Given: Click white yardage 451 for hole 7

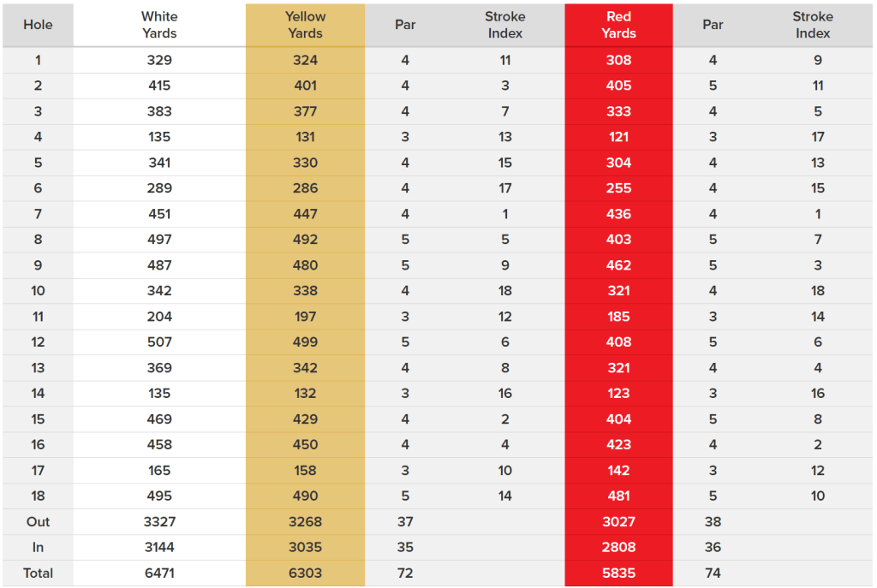Looking at the screenshot, I should pyautogui.click(x=159, y=214).
